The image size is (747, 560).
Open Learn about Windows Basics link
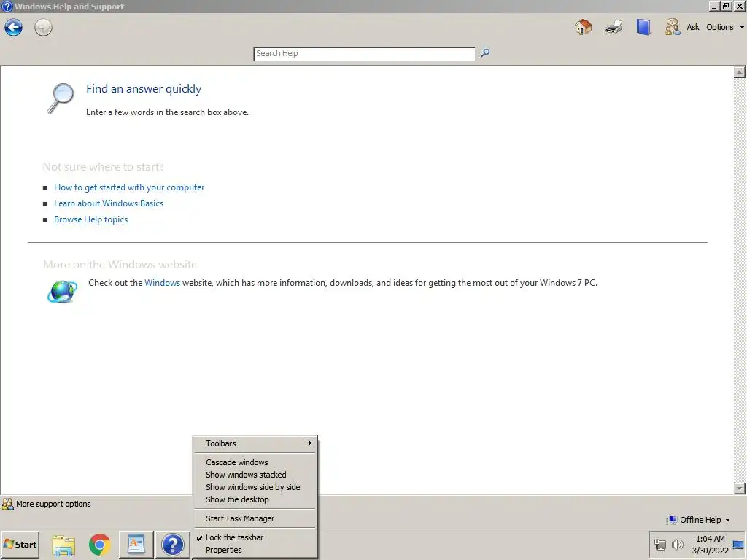[109, 203]
